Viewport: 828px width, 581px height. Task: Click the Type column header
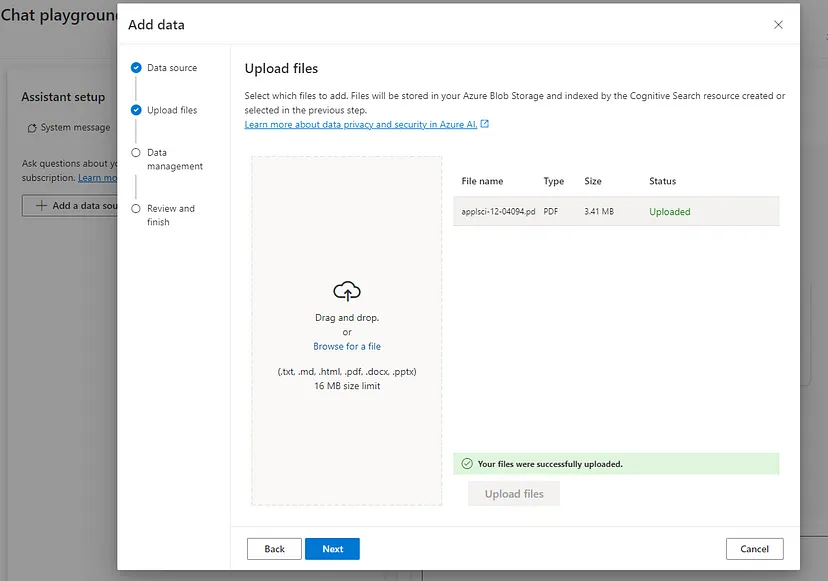553,181
